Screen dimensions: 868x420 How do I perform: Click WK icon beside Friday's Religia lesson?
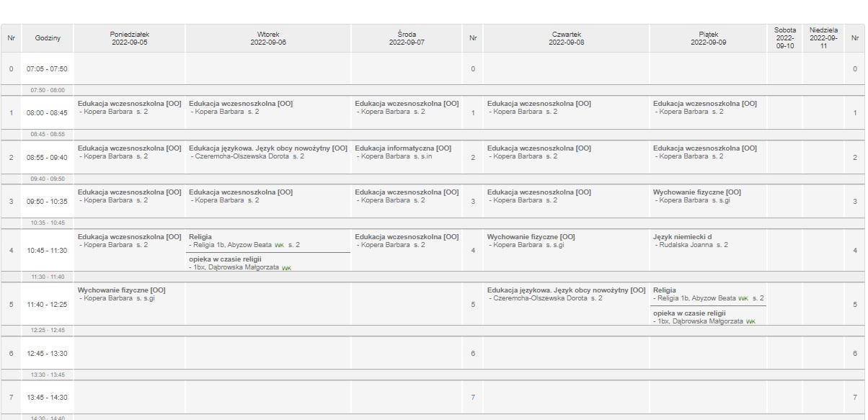743,298
